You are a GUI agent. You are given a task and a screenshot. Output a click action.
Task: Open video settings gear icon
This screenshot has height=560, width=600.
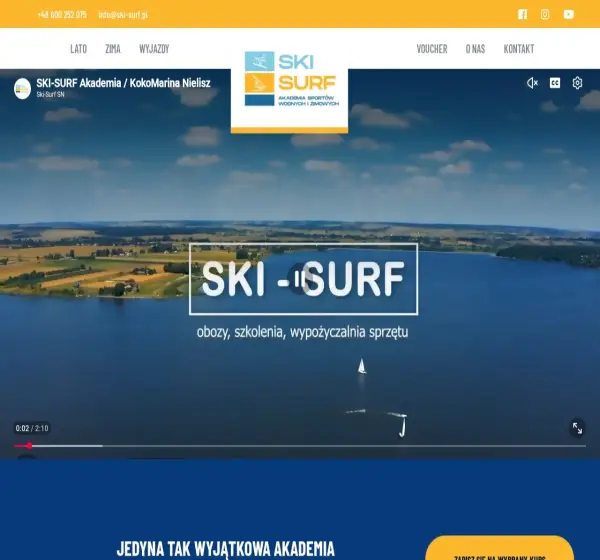pyautogui.click(x=577, y=83)
